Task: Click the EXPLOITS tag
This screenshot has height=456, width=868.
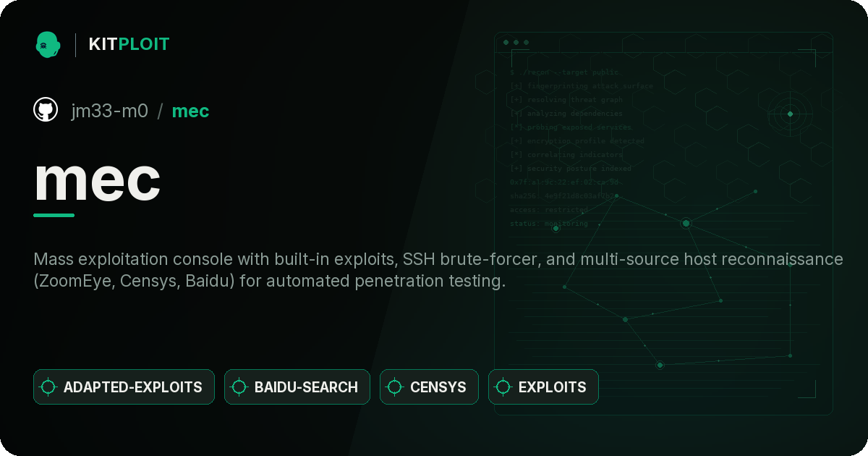Action: pos(543,387)
